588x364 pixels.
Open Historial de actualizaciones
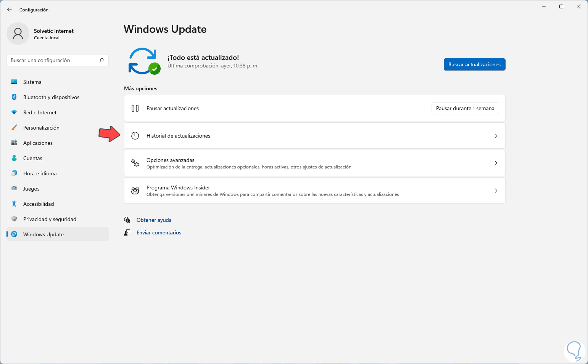click(315, 136)
